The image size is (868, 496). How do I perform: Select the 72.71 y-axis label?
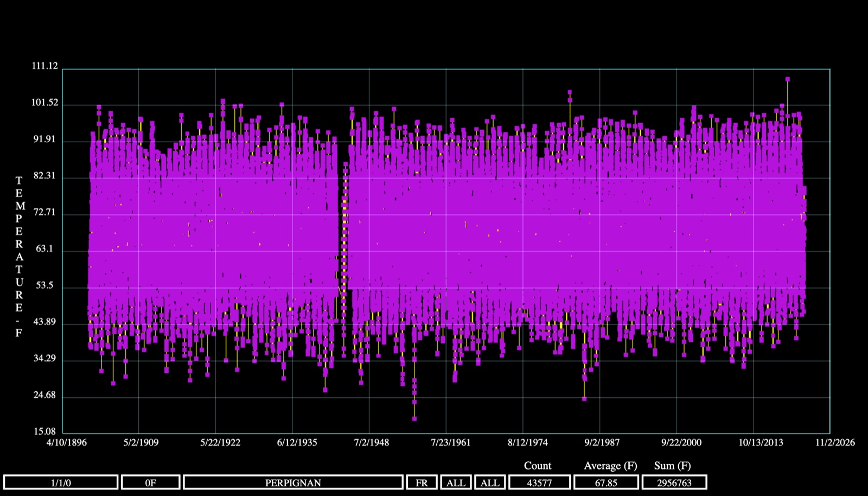click(44, 212)
